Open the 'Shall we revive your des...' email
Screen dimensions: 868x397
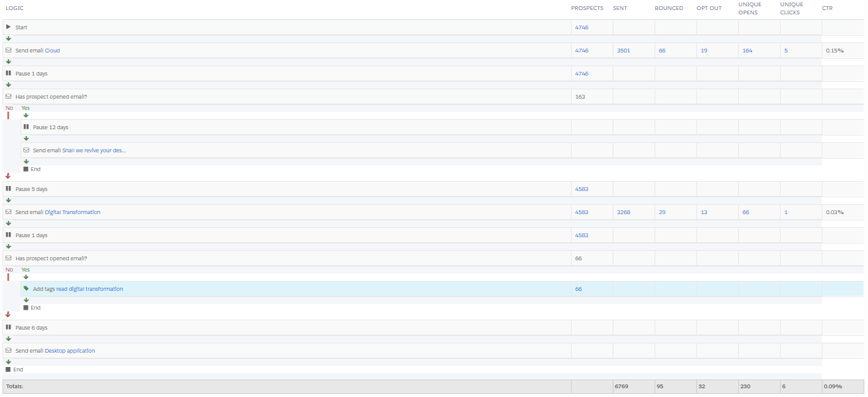[94, 150]
